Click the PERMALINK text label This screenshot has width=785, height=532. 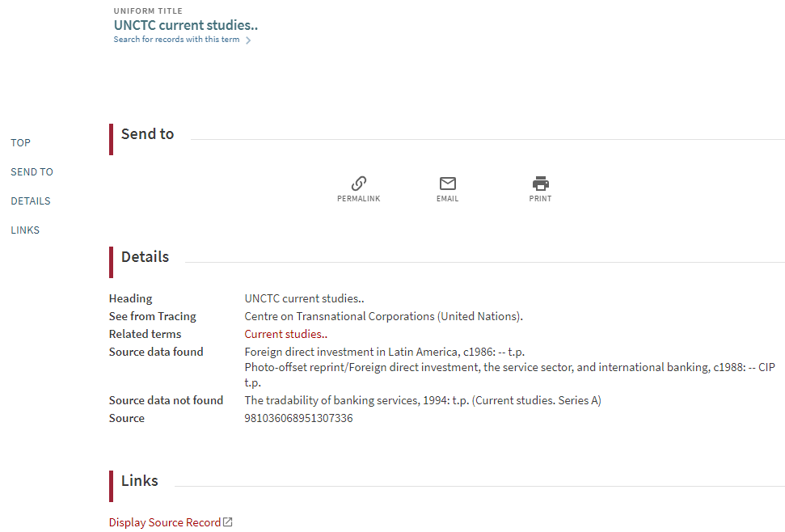tap(358, 199)
